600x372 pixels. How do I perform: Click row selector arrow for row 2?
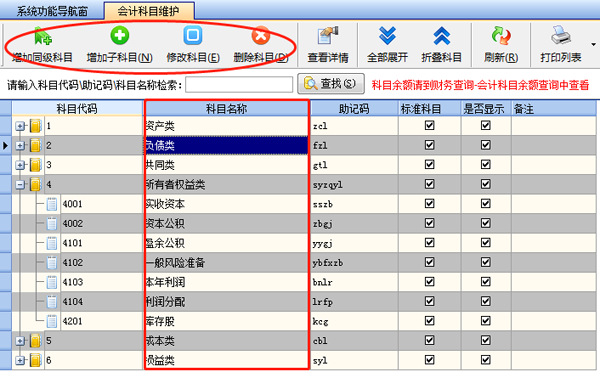click(x=5, y=145)
